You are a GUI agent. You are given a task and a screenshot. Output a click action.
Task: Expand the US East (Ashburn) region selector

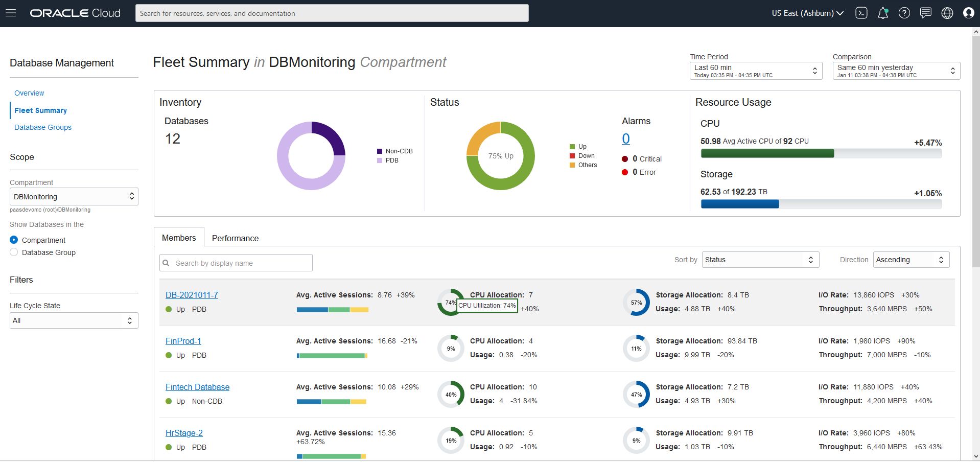[807, 13]
